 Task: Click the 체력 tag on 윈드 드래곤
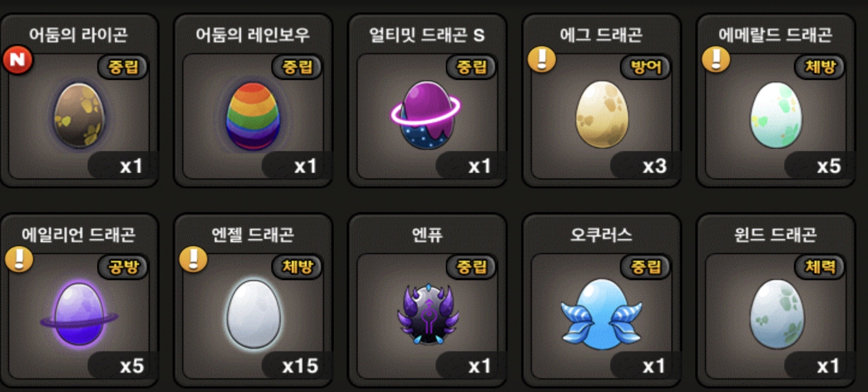coord(820,267)
